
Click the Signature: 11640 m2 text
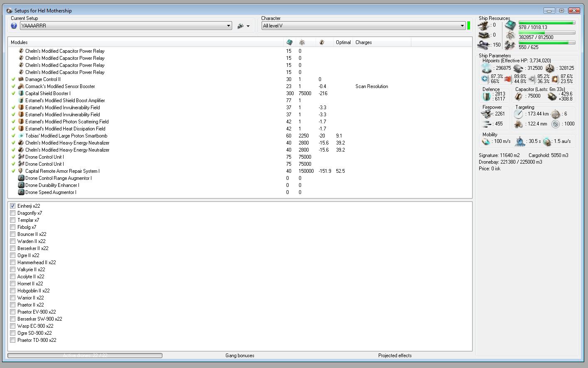pos(499,155)
